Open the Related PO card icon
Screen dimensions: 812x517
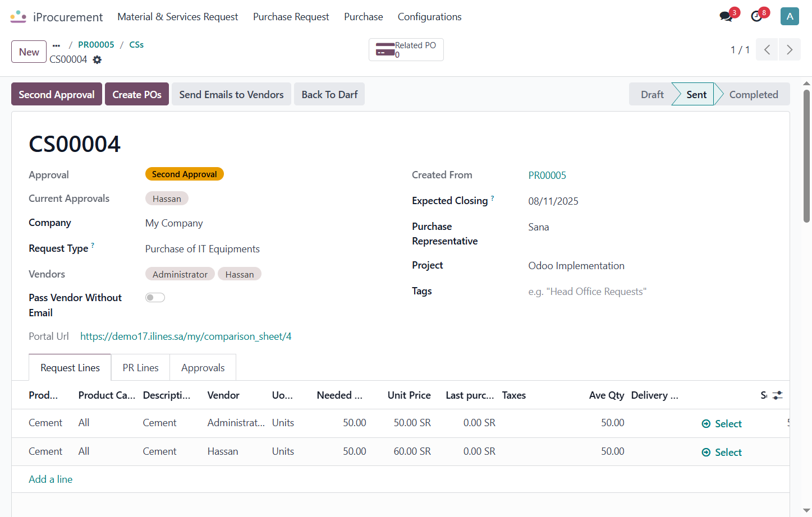coord(385,49)
